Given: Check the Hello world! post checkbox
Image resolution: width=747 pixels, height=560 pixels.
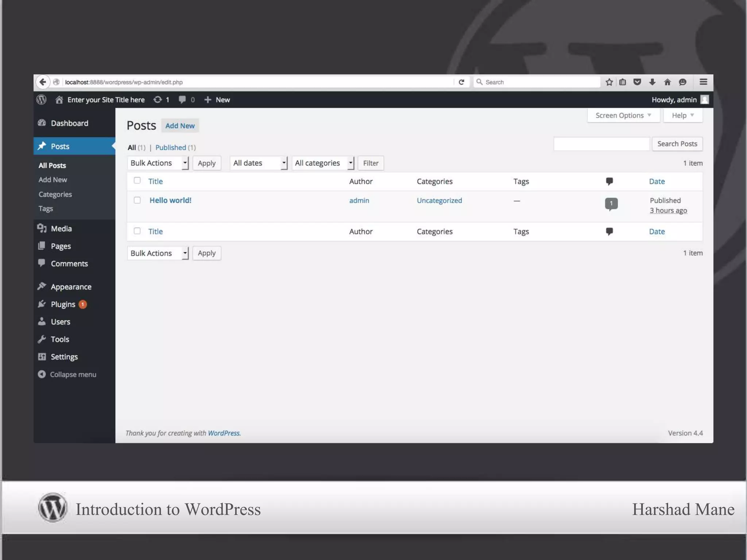Looking at the screenshot, I should (137, 200).
